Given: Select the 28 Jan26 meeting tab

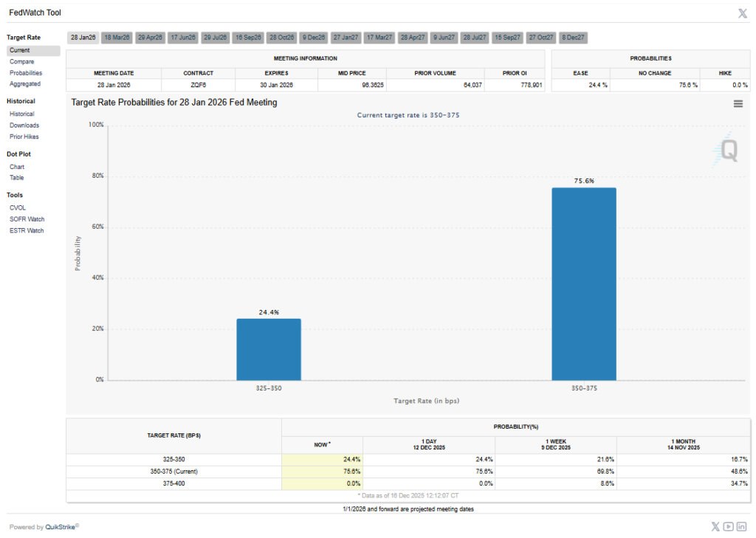Looking at the screenshot, I should (83, 38).
